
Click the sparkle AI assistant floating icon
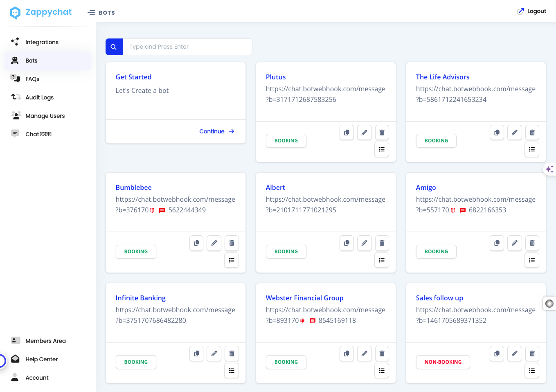(x=549, y=169)
